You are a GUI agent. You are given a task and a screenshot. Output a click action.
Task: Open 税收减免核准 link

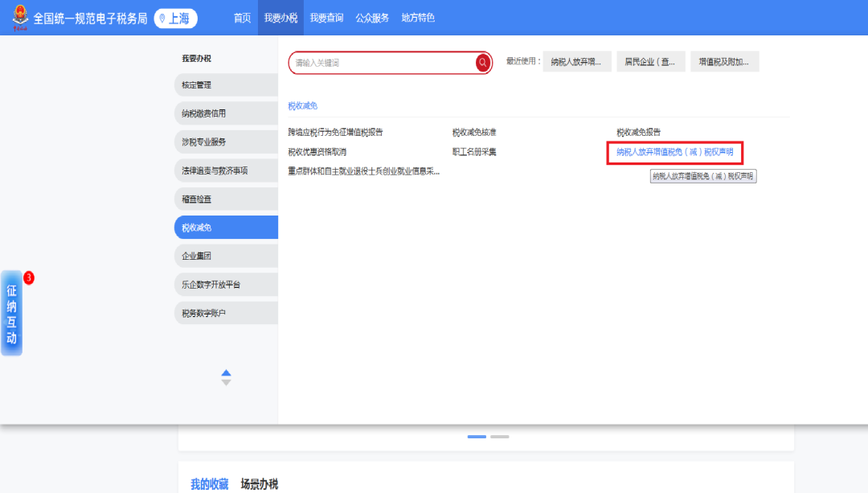pos(474,133)
